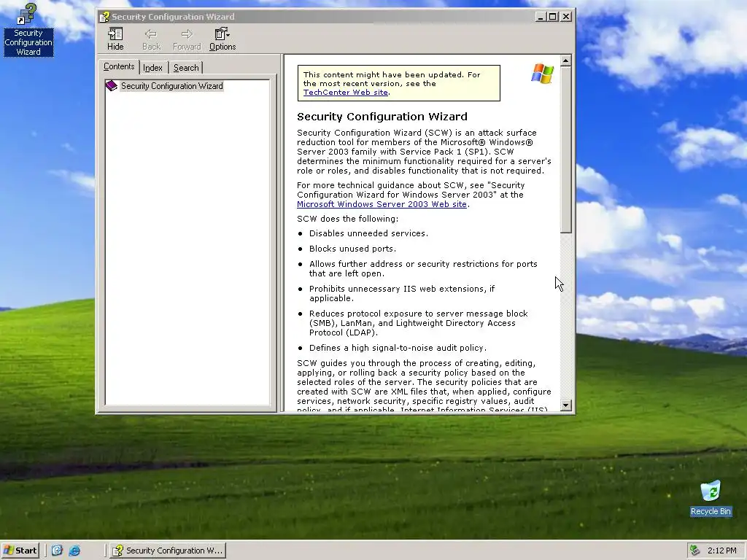Image resolution: width=747 pixels, height=560 pixels.
Task: Maximize the Security Configuration Wizard window
Action: click(x=553, y=17)
